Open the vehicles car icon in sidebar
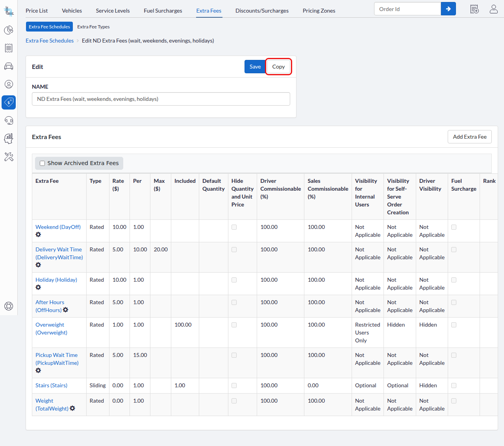 coord(9,66)
